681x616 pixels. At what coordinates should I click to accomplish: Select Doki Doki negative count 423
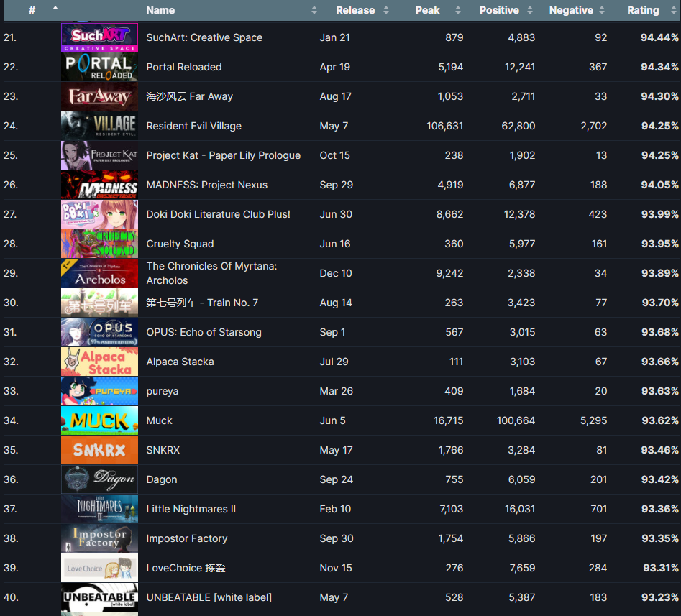[x=598, y=214]
